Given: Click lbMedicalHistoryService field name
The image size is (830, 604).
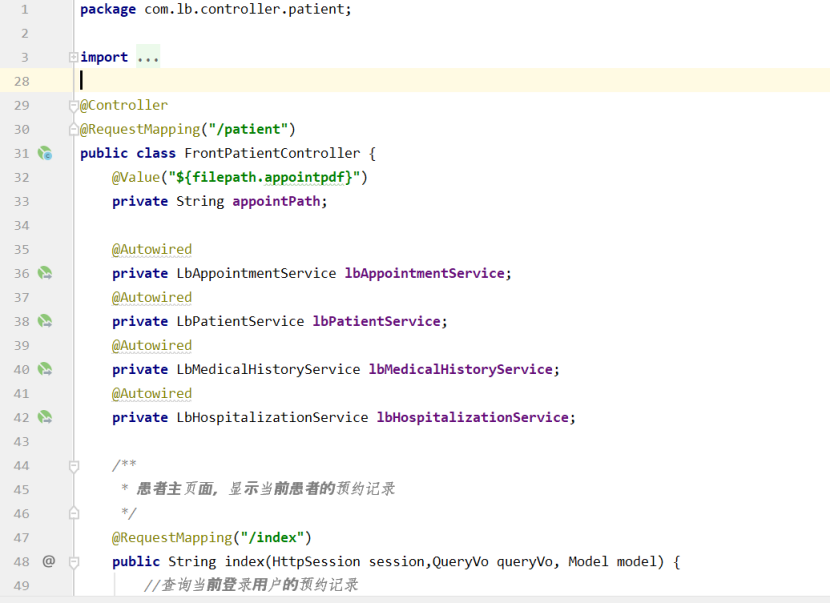Looking at the screenshot, I should click(x=461, y=369).
